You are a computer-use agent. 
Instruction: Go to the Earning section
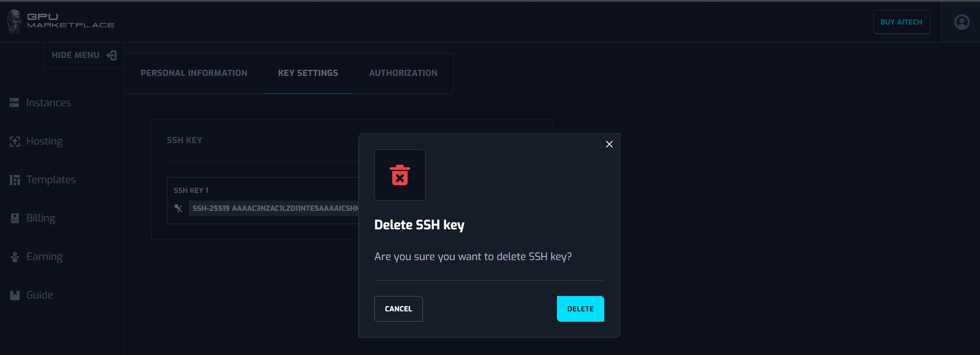tap(44, 257)
